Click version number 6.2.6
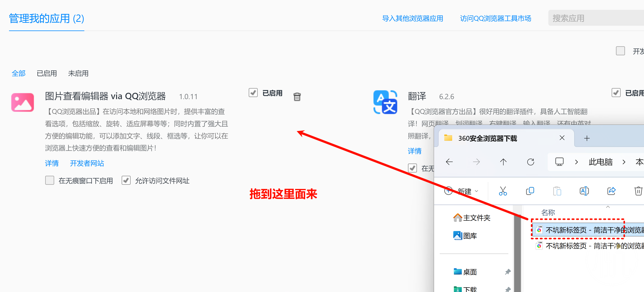This screenshot has width=644, height=292. pos(447,97)
